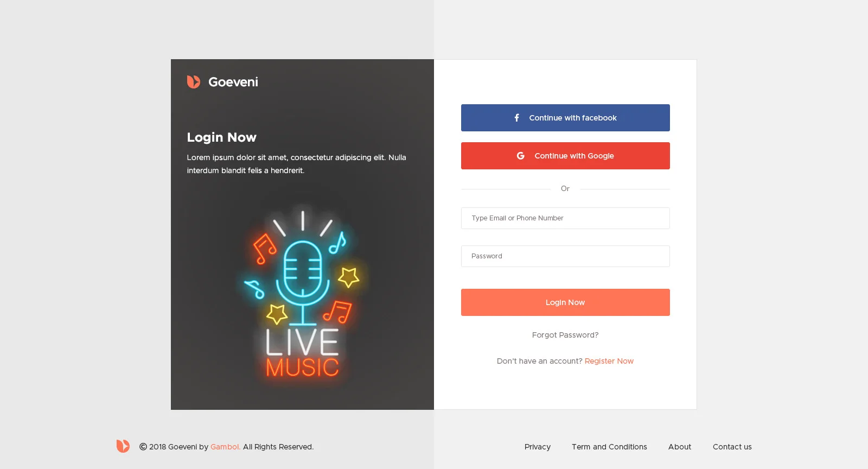Click the Login Now heading in the dark panel
This screenshot has width=868, height=469.
221,137
